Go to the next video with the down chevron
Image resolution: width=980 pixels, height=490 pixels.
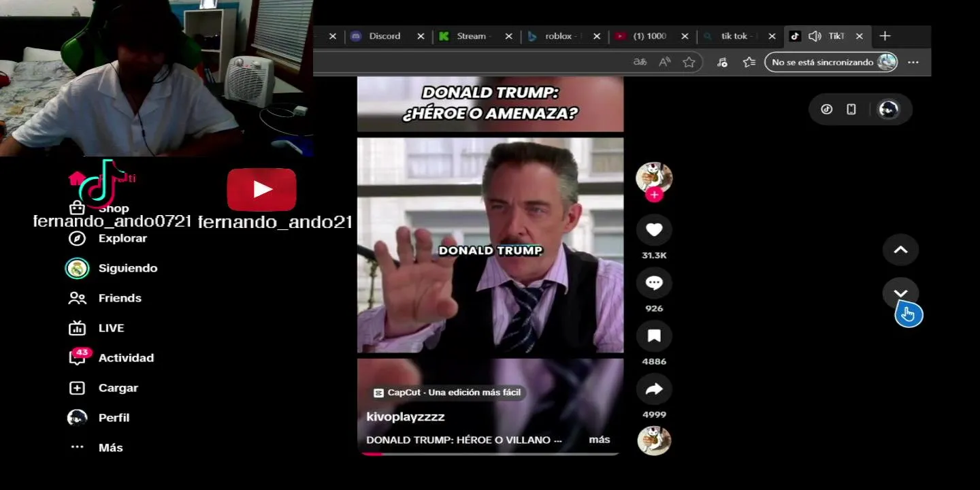pyautogui.click(x=900, y=293)
